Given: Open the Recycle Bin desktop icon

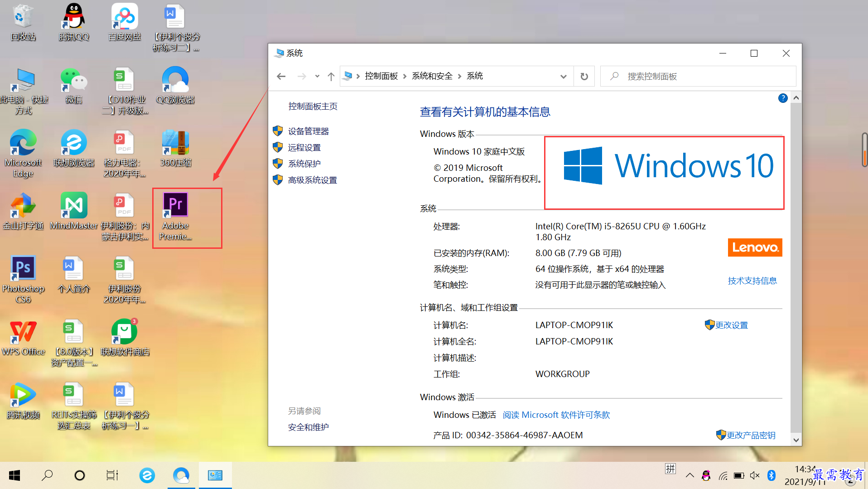Looking at the screenshot, I should point(23,23).
